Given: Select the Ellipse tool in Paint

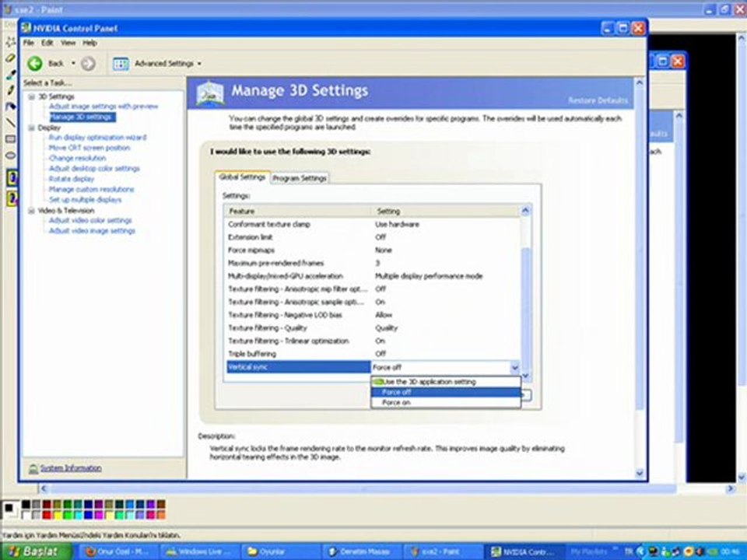Looking at the screenshot, I should tap(10, 156).
